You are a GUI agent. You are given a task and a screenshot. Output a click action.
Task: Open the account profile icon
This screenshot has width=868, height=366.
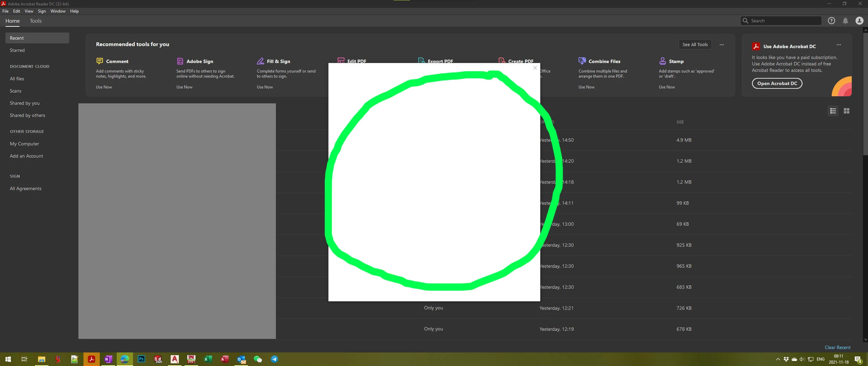pyautogui.click(x=859, y=21)
